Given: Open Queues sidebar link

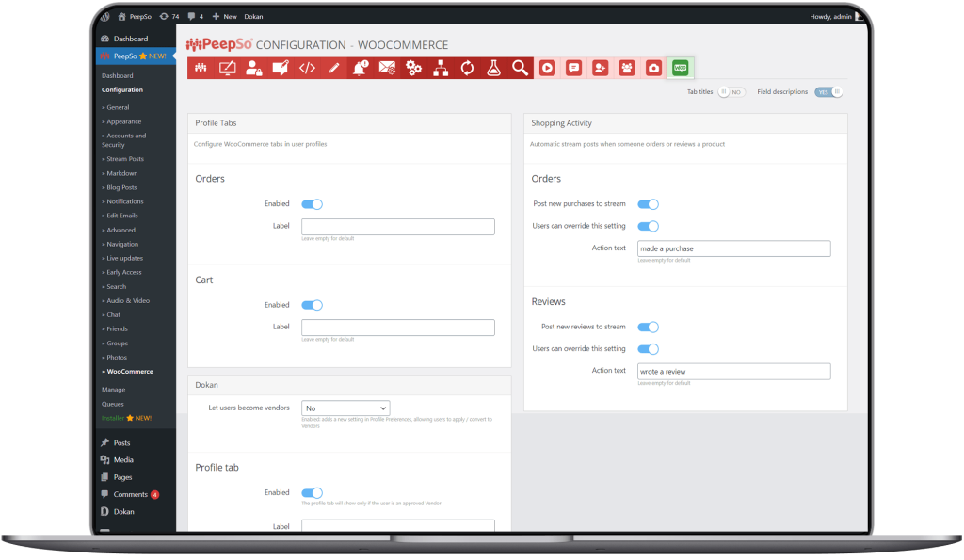Looking at the screenshot, I should click(x=113, y=405).
